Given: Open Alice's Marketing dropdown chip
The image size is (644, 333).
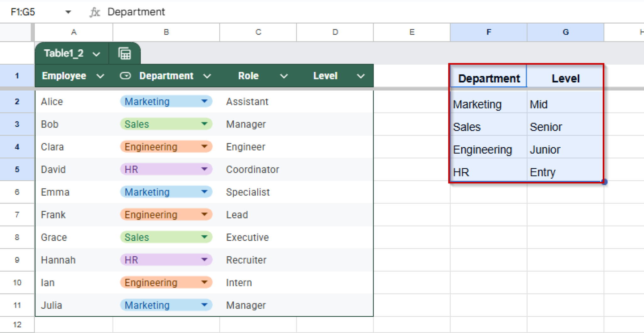Looking at the screenshot, I should point(204,101).
